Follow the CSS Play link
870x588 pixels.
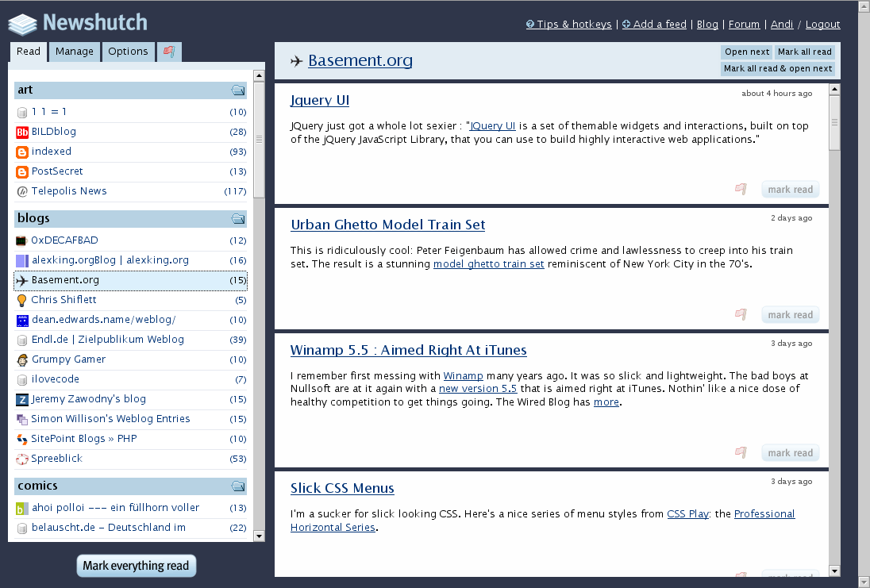(x=688, y=514)
